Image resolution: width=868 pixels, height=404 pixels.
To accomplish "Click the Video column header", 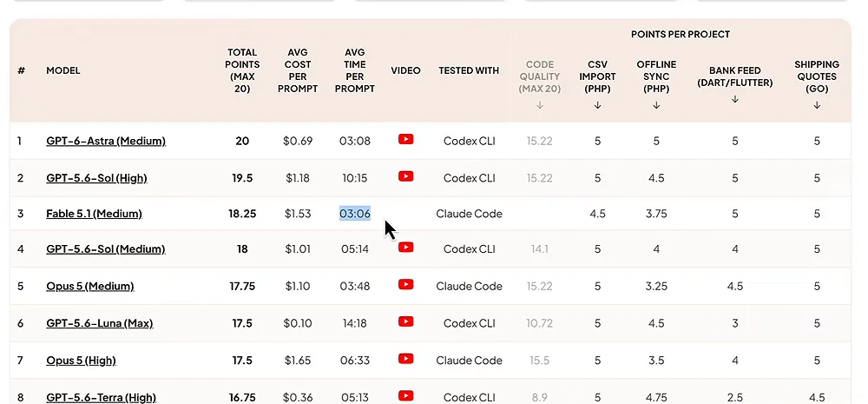I will (x=405, y=70).
